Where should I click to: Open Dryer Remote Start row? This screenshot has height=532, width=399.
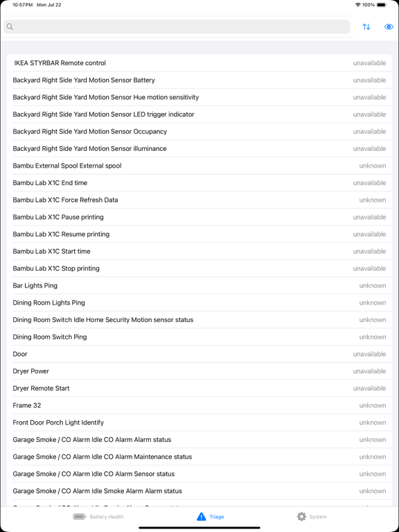click(199, 388)
